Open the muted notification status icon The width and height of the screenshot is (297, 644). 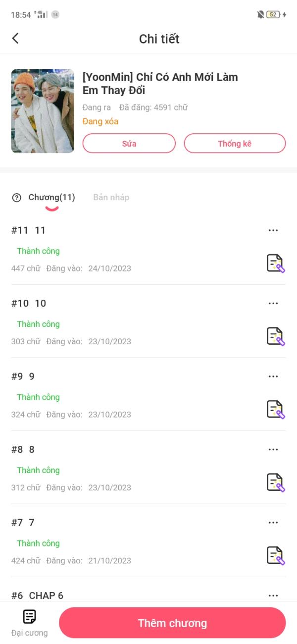click(260, 15)
